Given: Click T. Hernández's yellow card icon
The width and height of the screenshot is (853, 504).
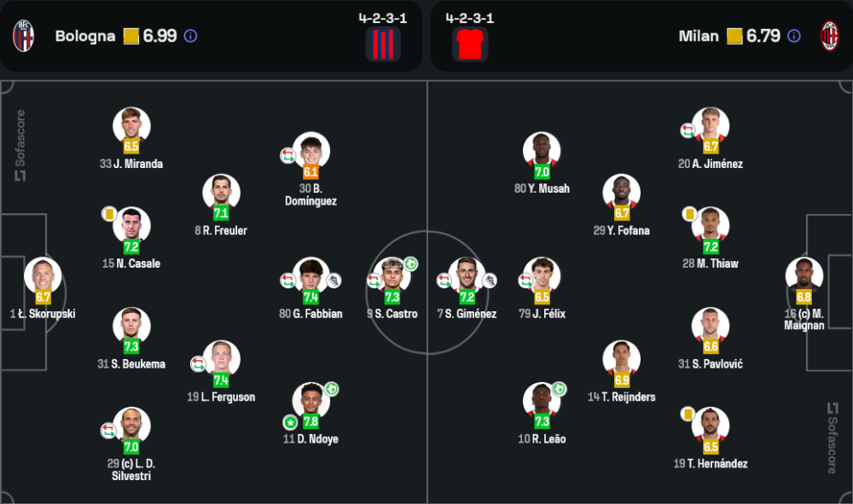Looking at the screenshot, I should click(x=688, y=414).
